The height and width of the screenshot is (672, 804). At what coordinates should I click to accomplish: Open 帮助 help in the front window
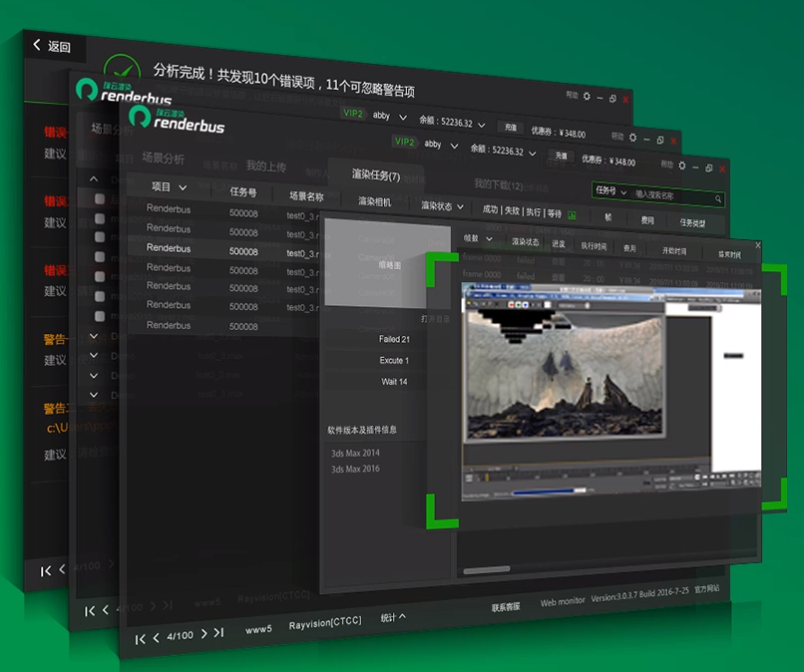click(666, 165)
